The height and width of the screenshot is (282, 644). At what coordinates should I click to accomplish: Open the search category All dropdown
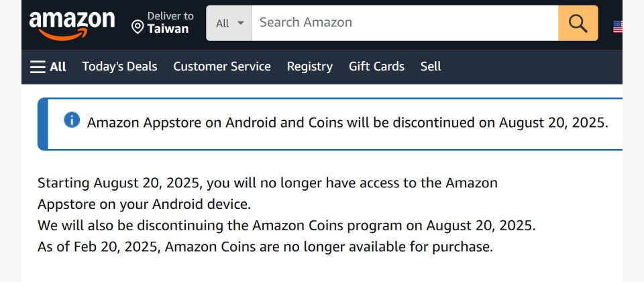(229, 23)
